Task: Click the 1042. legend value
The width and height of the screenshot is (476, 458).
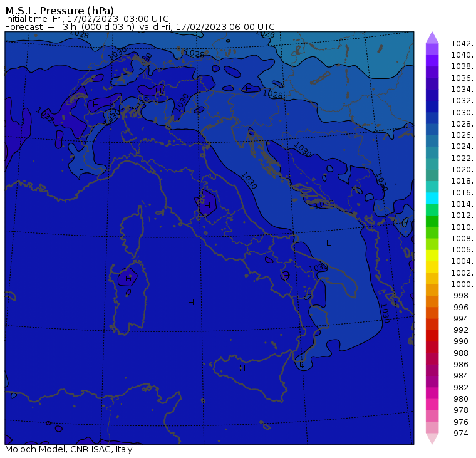Action: [x=462, y=44]
